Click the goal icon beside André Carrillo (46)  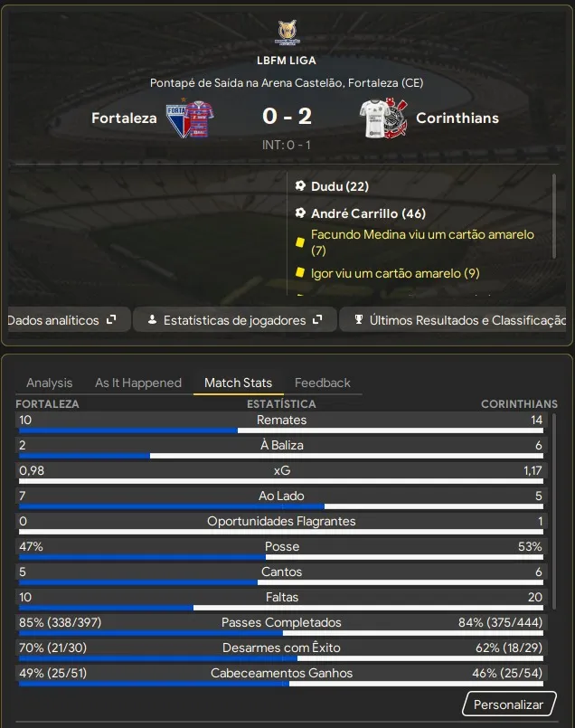pyautogui.click(x=300, y=213)
